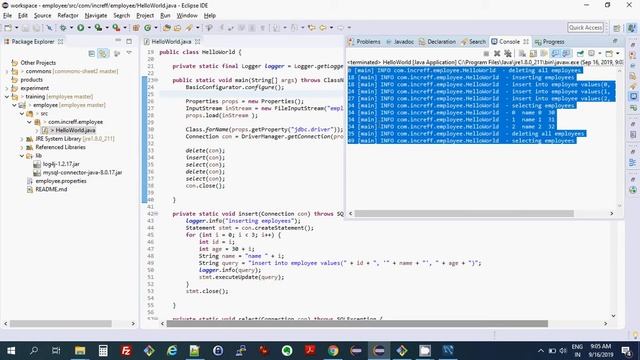
Task: Open the Project menu
Action: [x=145, y=16]
